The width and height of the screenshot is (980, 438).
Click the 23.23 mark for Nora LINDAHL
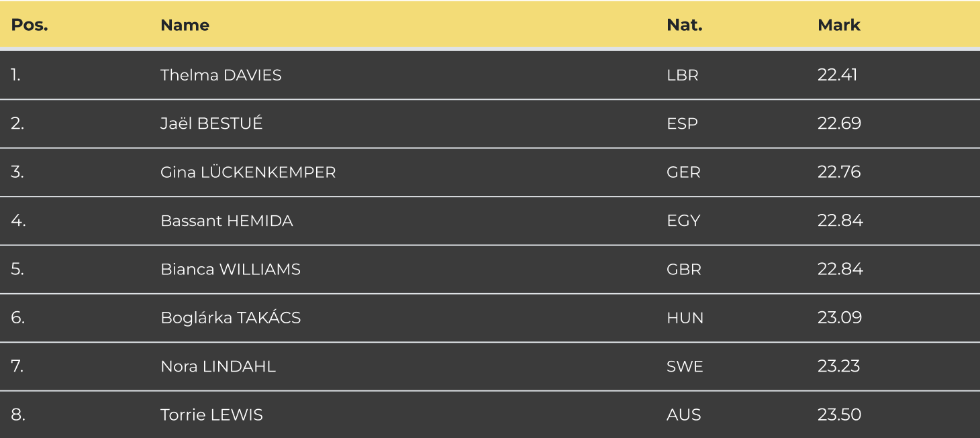tap(838, 366)
